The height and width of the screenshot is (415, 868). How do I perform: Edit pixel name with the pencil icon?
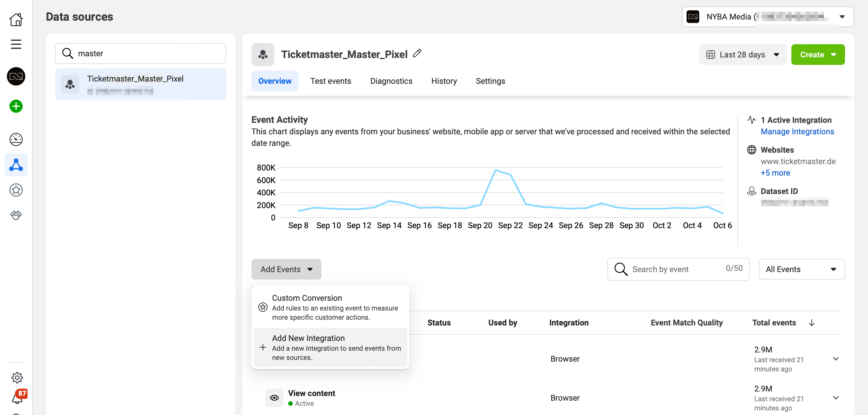coord(417,53)
